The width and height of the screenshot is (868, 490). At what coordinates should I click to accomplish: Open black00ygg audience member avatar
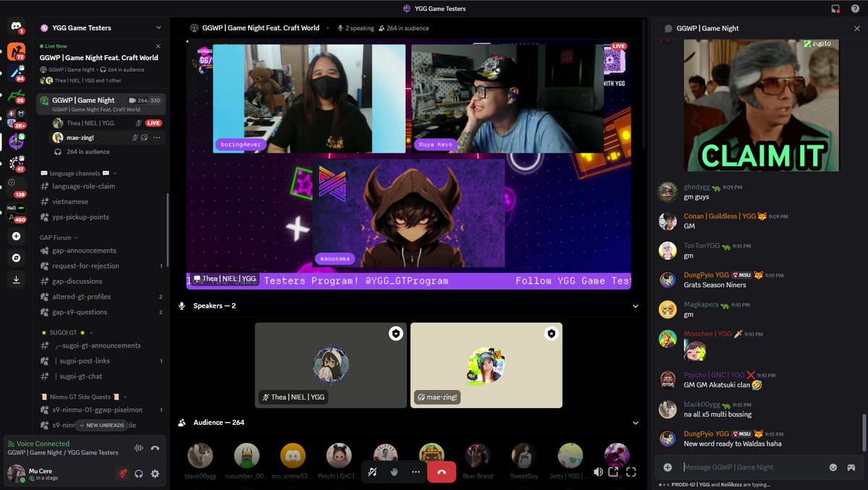[200, 455]
